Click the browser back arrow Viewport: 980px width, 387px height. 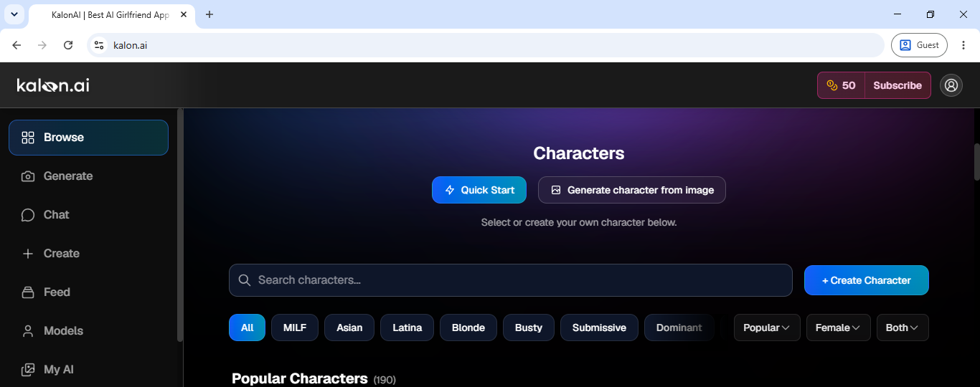tap(17, 45)
